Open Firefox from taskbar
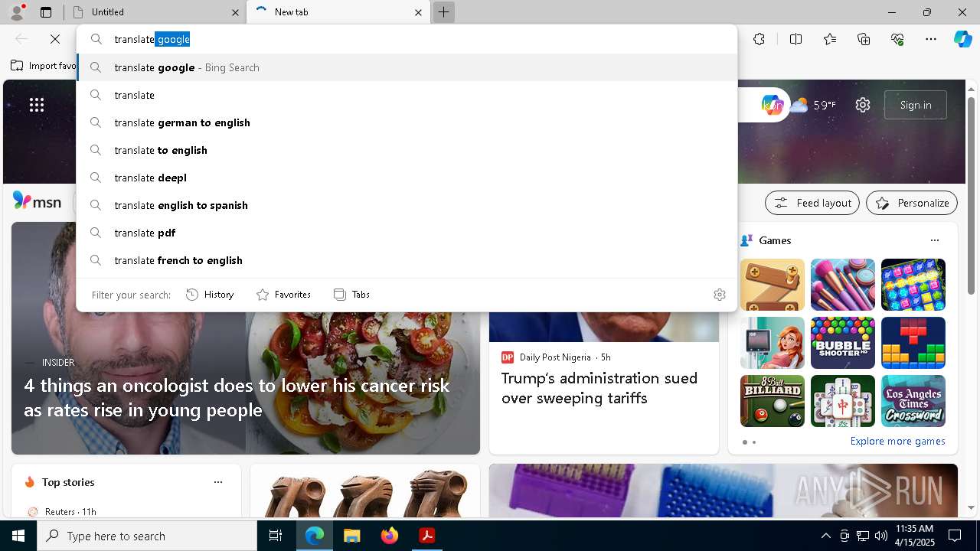The width and height of the screenshot is (980, 551). pyautogui.click(x=389, y=536)
